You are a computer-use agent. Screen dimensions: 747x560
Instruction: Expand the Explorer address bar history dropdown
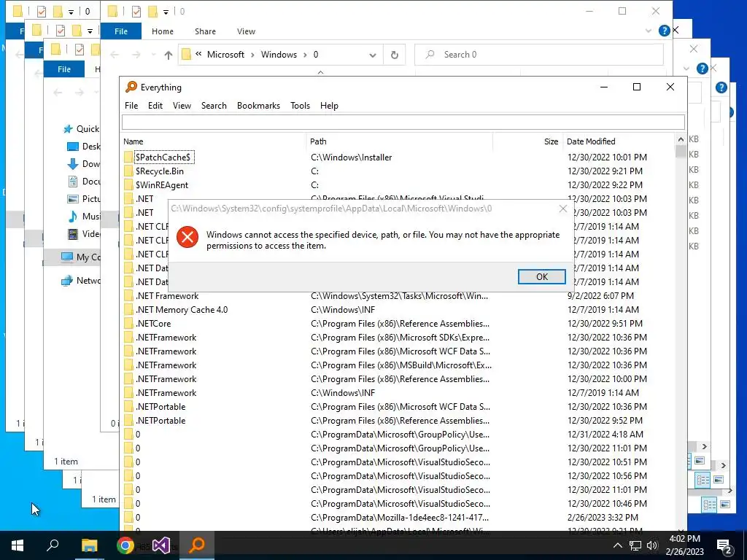(373, 55)
